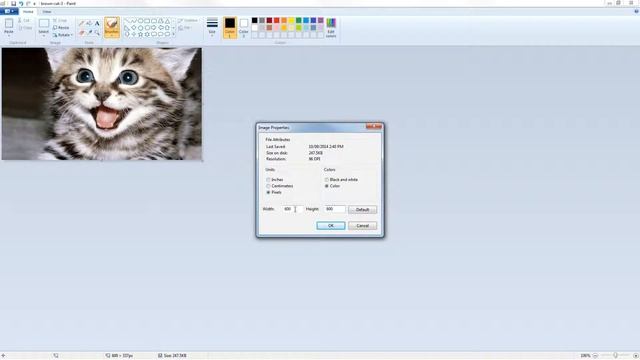The image size is (640, 360).
Task: Open the Select dropdown arrow
Action: (x=44, y=36)
